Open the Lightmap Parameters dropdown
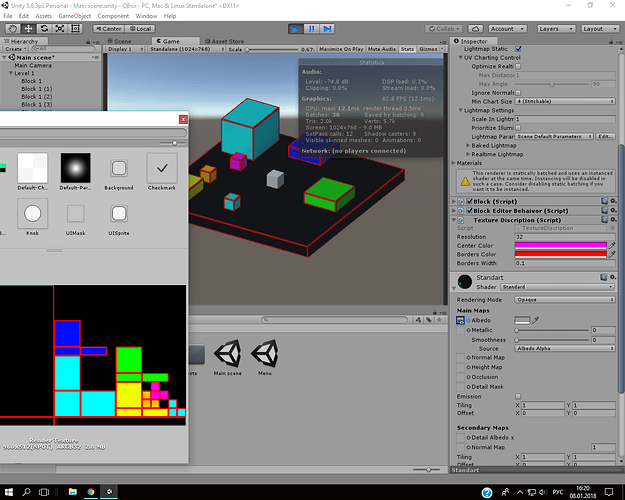The image size is (625, 500). click(x=554, y=136)
